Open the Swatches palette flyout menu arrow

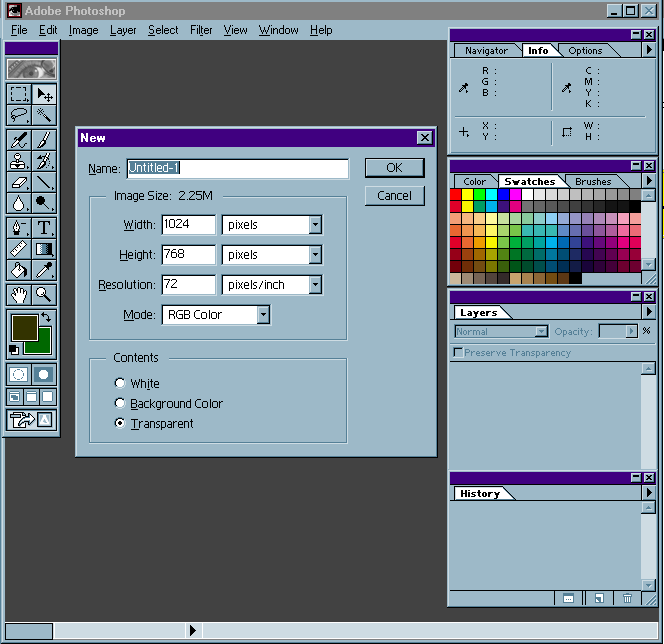point(649,181)
